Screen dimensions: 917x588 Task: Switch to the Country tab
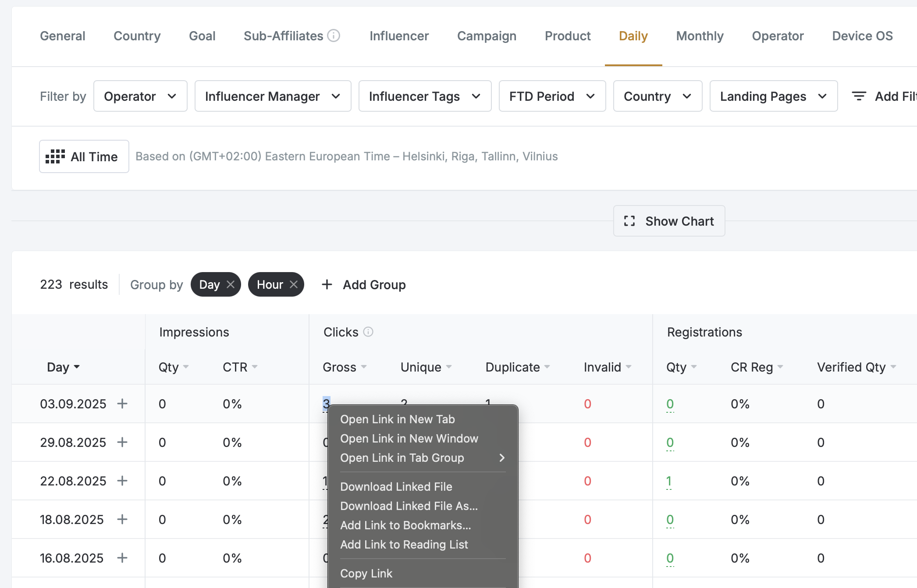point(137,36)
